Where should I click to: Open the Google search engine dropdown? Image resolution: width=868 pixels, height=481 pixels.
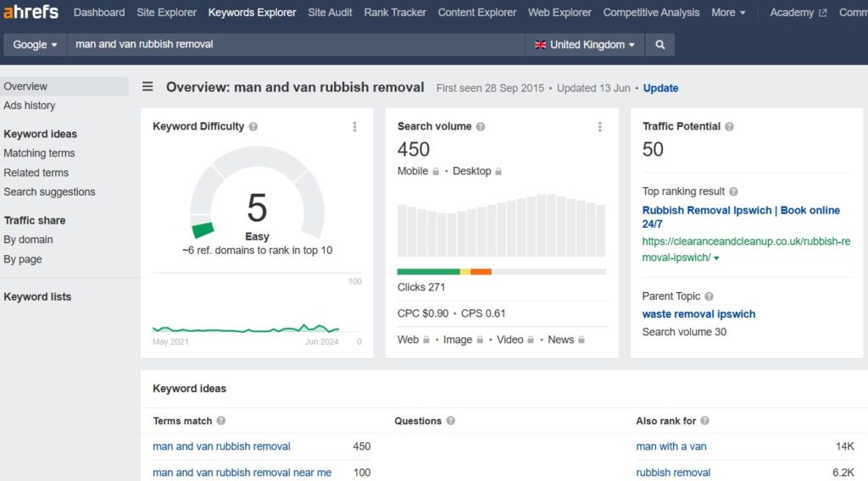[x=35, y=45]
